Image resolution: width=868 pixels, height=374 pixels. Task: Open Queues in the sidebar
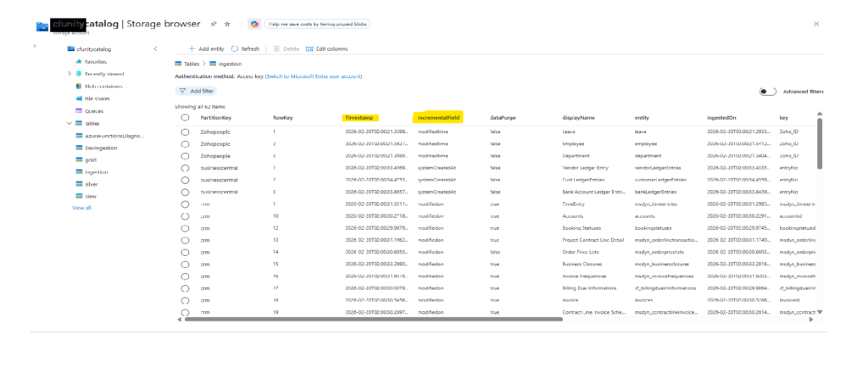point(94,111)
